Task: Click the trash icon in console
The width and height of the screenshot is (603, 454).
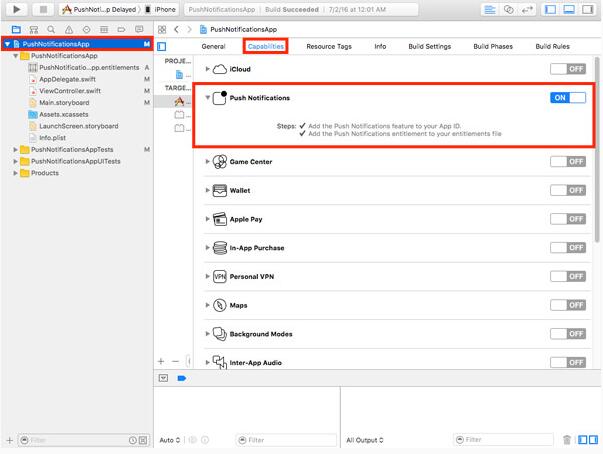Action: coord(567,440)
